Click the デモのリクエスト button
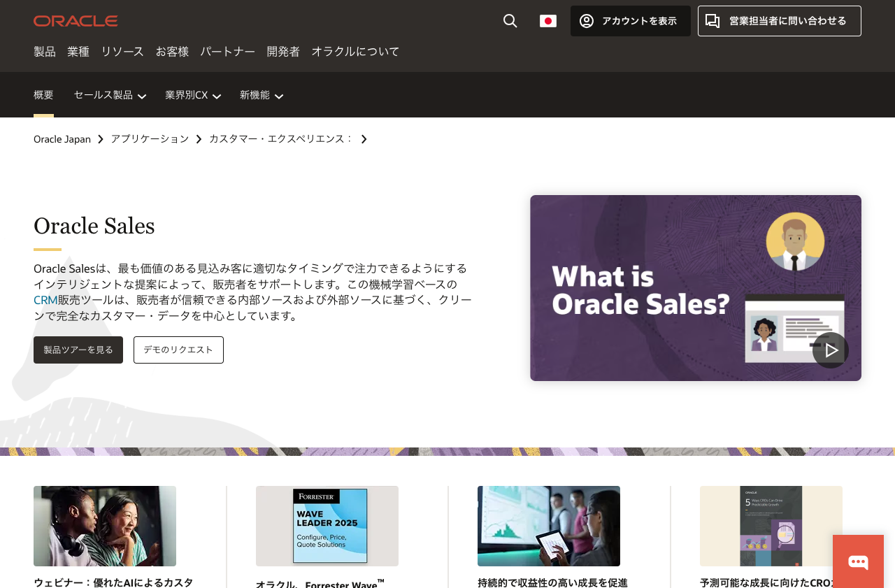The width and height of the screenshot is (895, 588). click(178, 350)
